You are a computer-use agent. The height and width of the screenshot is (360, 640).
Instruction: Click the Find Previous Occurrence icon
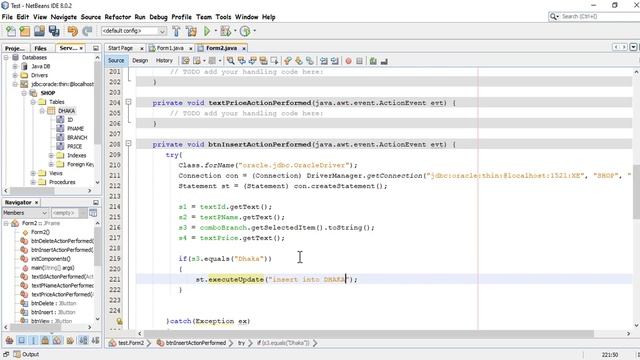[x=242, y=61]
